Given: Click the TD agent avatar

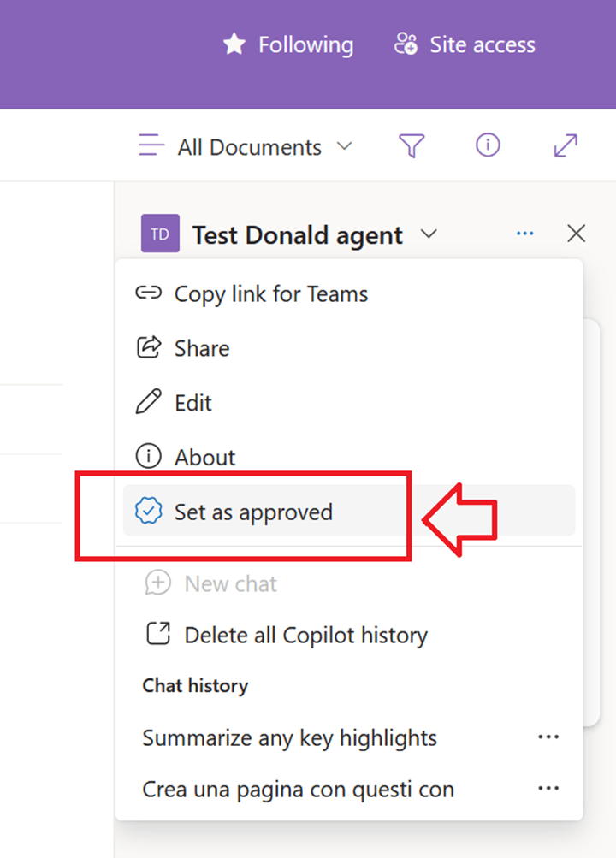Looking at the screenshot, I should [x=160, y=234].
